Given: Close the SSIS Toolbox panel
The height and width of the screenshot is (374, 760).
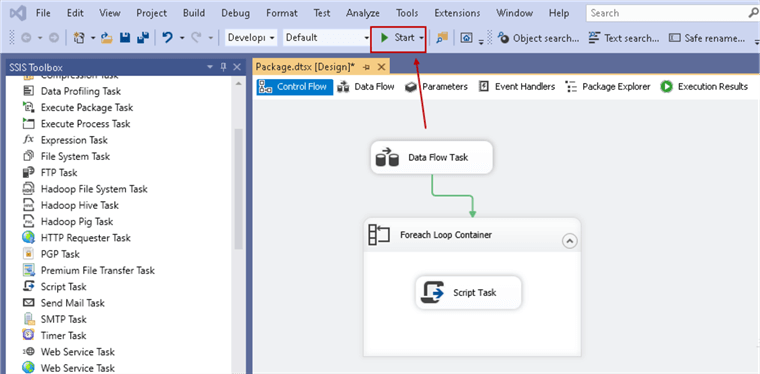Looking at the screenshot, I should coord(237,67).
